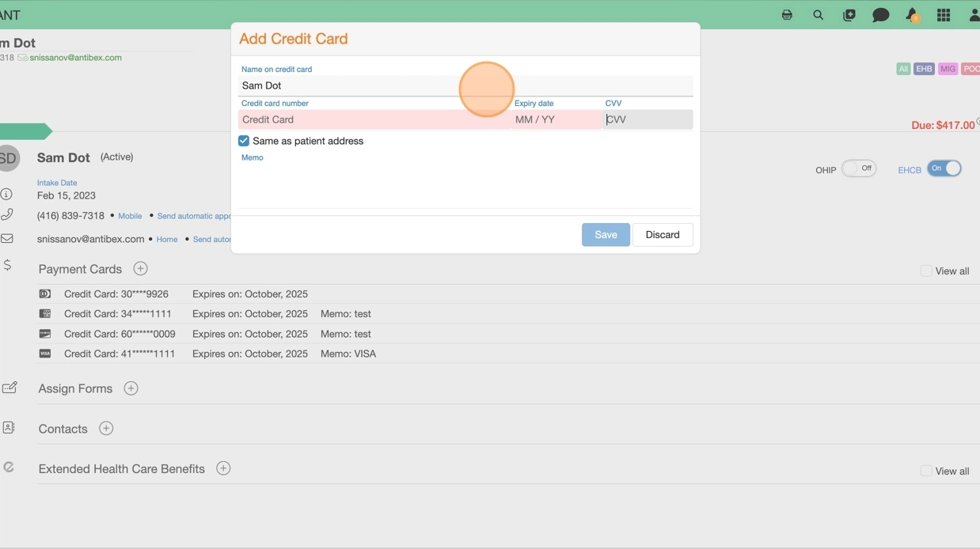Expand Extended Health Care Benefits section

[223, 468]
